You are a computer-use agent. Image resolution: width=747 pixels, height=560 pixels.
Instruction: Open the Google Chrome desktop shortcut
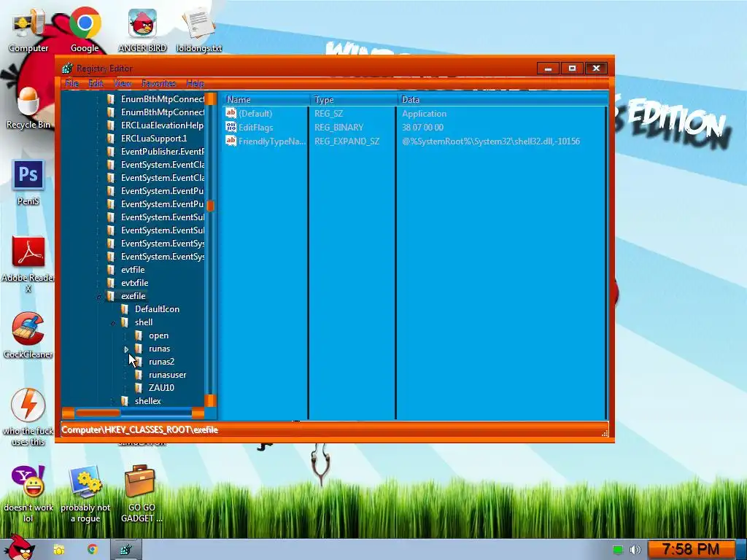coord(85,29)
